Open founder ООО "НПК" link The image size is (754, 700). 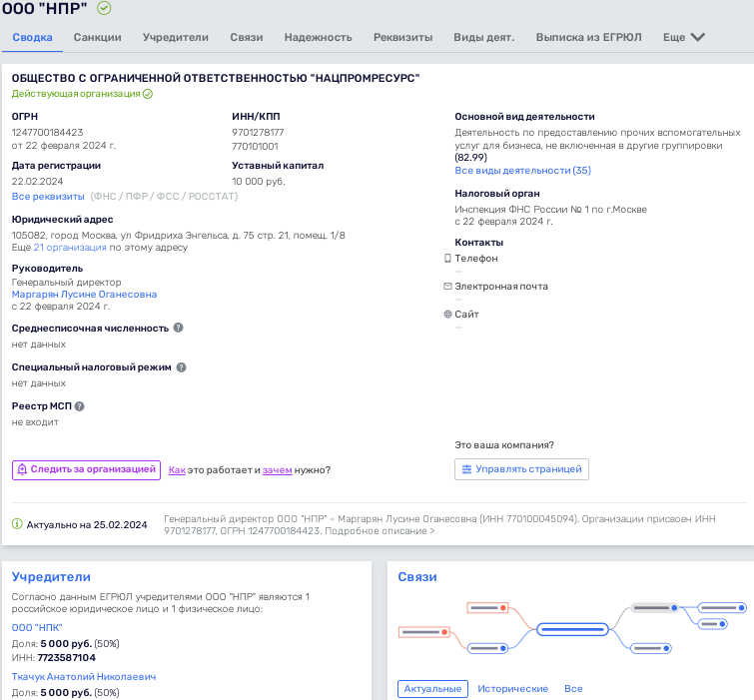click(x=37, y=627)
